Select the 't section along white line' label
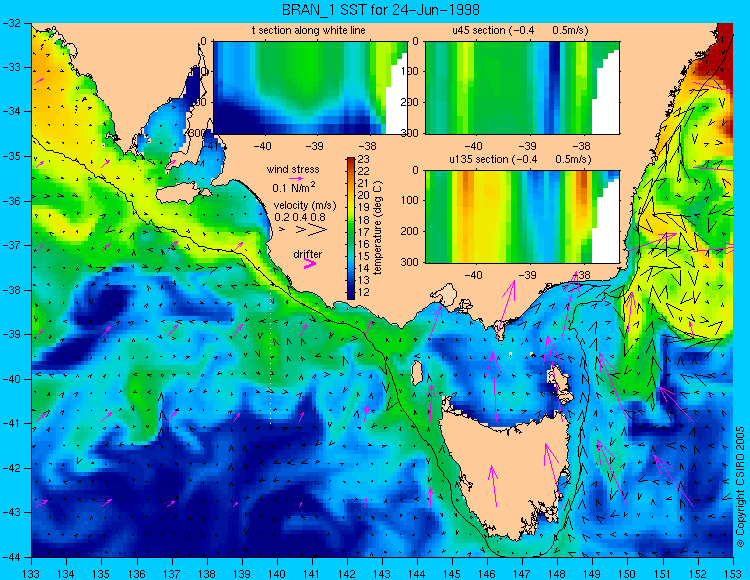750x580 pixels. [309, 30]
